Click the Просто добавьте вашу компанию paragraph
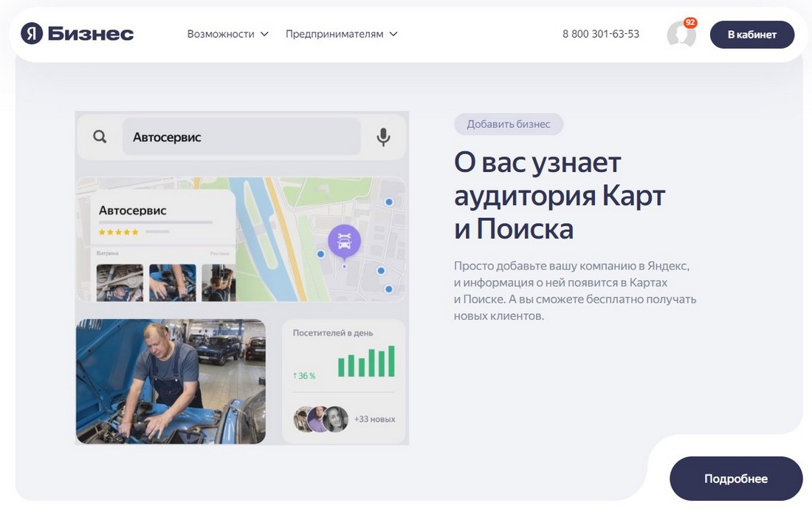This screenshot has width=812, height=514. [x=575, y=291]
